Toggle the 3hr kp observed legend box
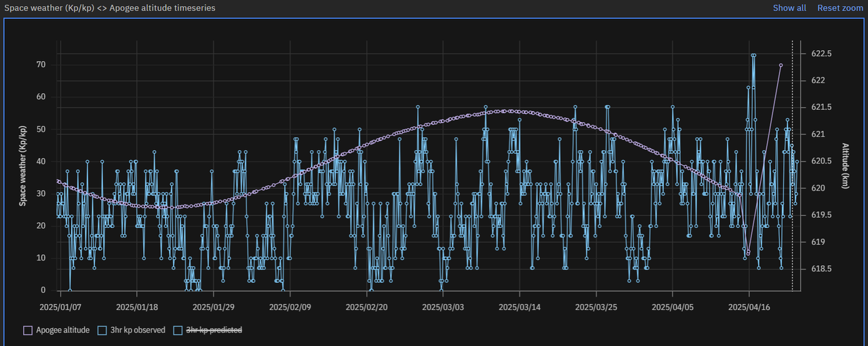This screenshot has width=868, height=346. coord(102,330)
